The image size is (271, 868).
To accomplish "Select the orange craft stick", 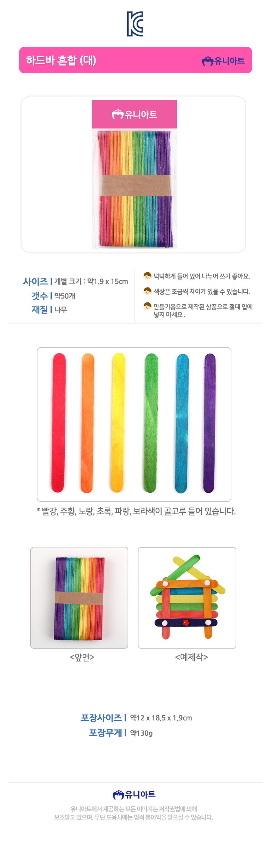I will (x=87, y=423).
